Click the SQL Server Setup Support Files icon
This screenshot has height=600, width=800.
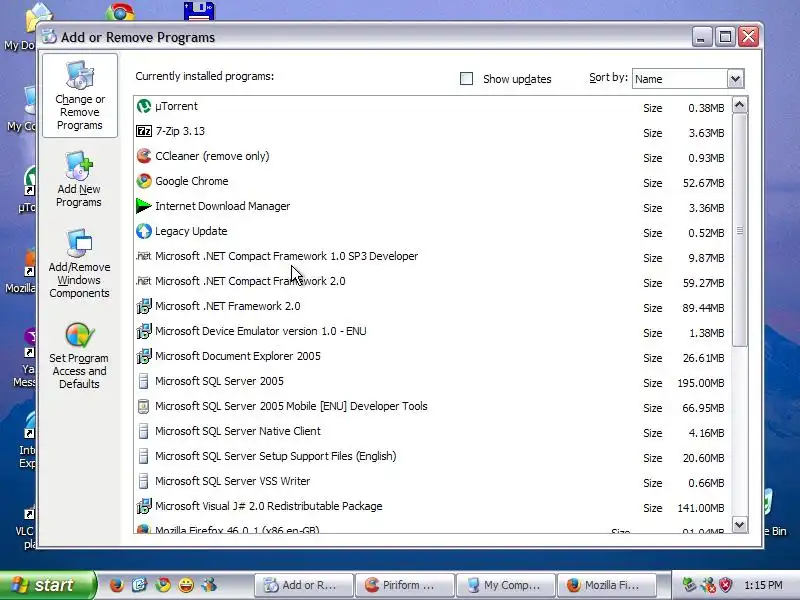point(144,456)
